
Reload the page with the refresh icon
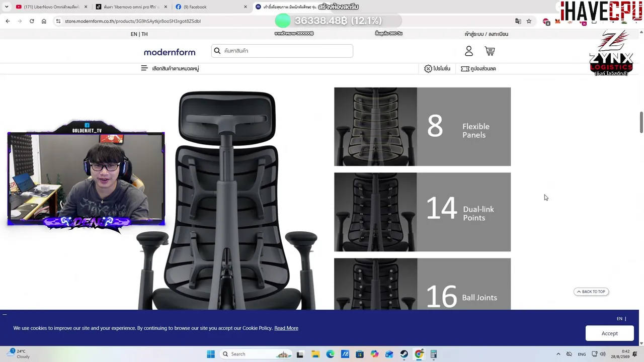[32, 21]
